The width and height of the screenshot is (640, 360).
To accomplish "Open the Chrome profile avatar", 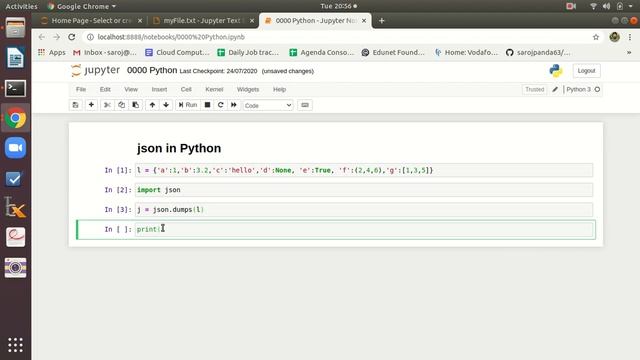I will click(614, 37).
